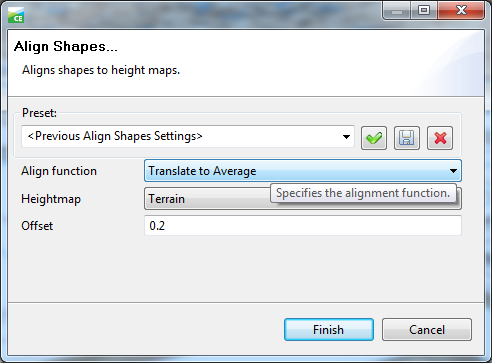Maximize the Align Shapes dialog window

(424, 10)
